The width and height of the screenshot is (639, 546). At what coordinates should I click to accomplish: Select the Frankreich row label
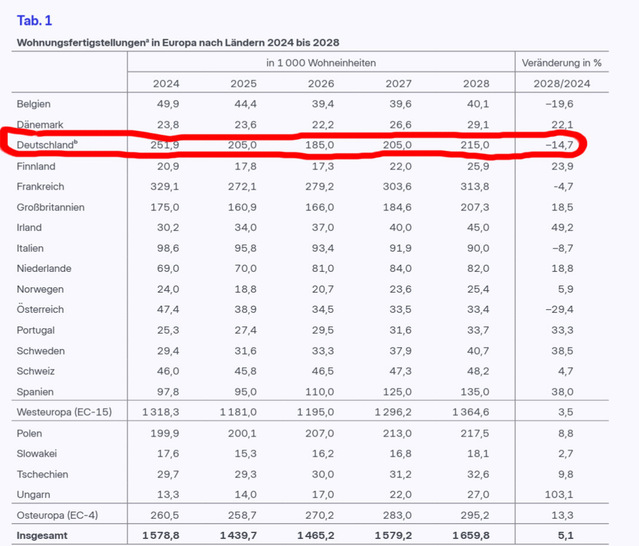pos(44,187)
